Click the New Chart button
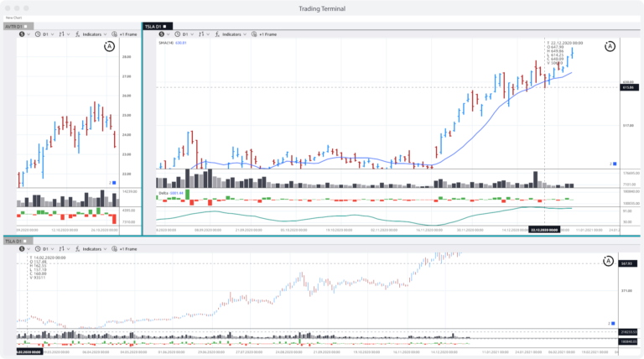Image resolution: width=644 pixels, height=359 pixels. click(13, 18)
